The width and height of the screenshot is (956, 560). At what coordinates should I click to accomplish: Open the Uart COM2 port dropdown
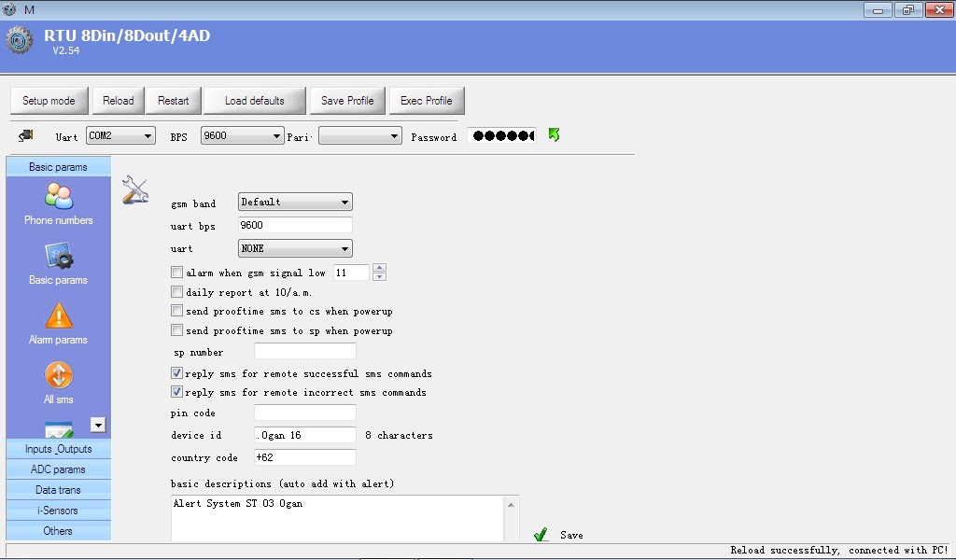120,135
